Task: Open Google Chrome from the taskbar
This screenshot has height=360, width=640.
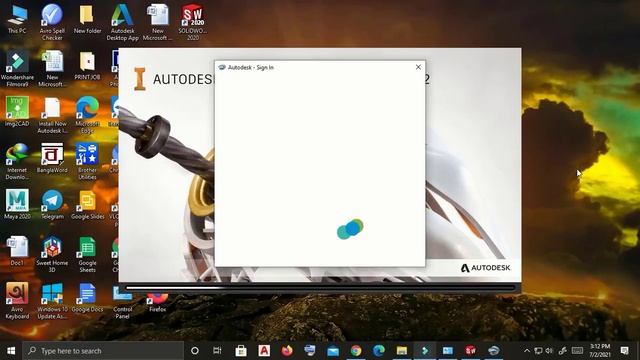Action: pyautogui.click(x=356, y=351)
